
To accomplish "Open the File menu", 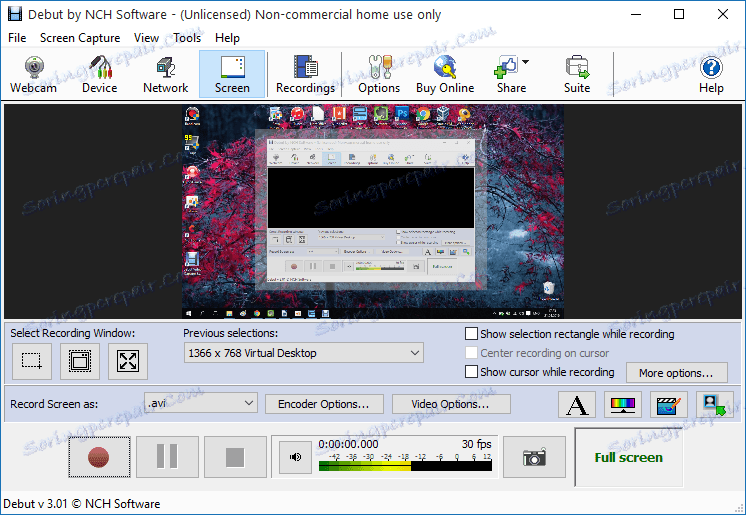I will pos(17,38).
